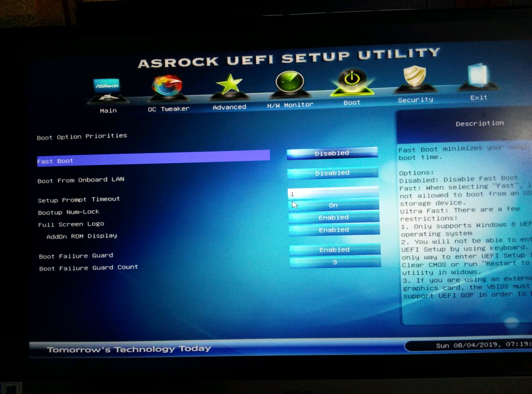Select the Boot Failure Guard Count label
The height and width of the screenshot is (394, 532).
pos(89,268)
